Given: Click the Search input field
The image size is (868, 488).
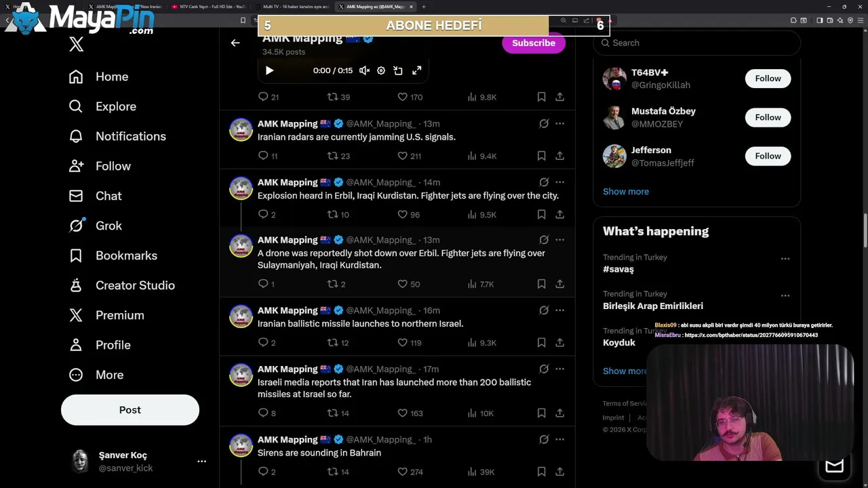Looking at the screenshot, I should coord(697,43).
